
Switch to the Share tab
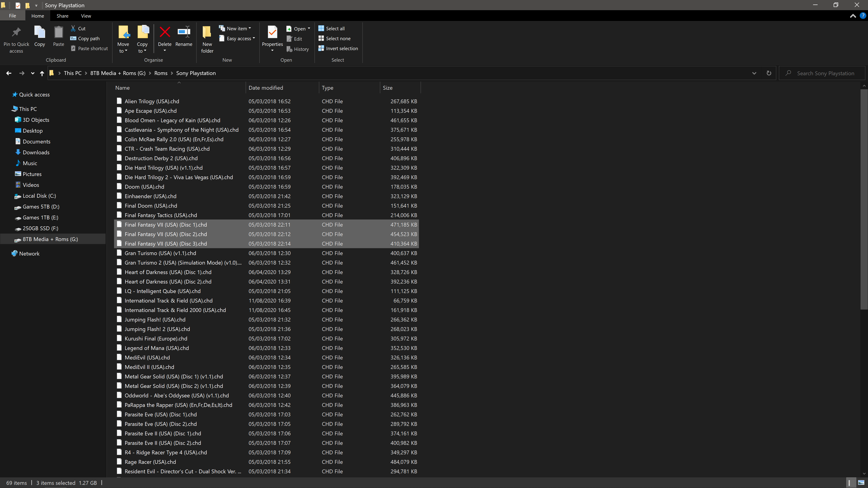[x=62, y=16]
